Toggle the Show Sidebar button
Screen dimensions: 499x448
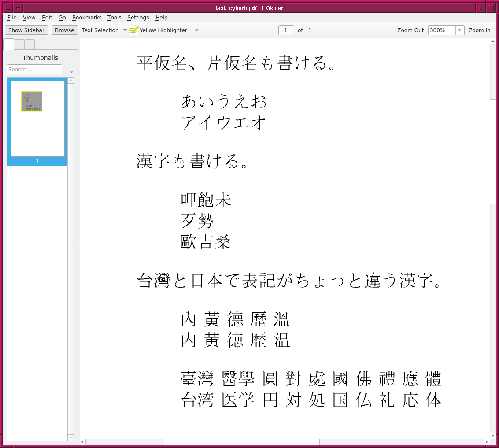(26, 30)
